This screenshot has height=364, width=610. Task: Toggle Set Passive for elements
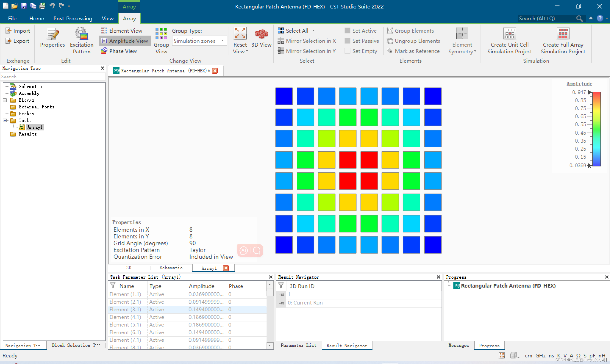click(362, 41)
